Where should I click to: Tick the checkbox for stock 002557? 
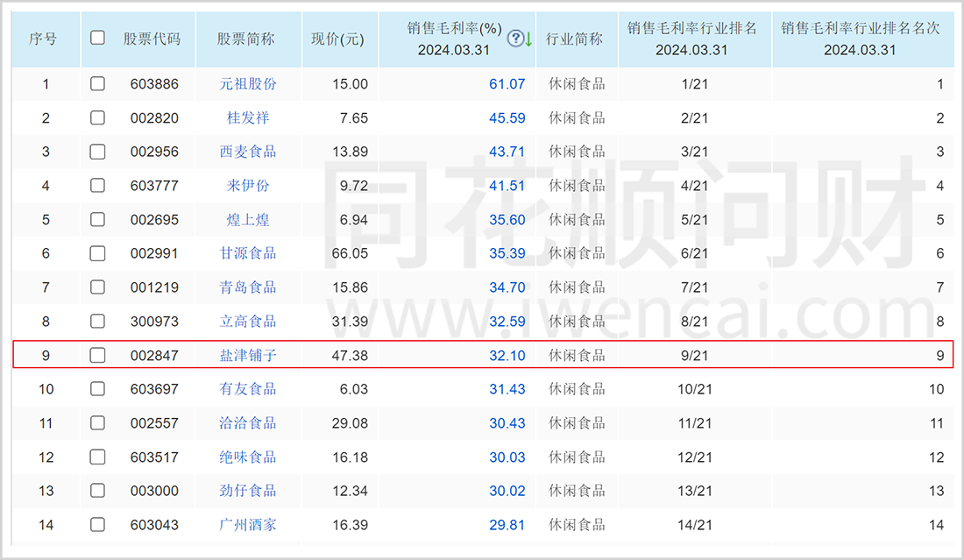(x=97, y=423)
